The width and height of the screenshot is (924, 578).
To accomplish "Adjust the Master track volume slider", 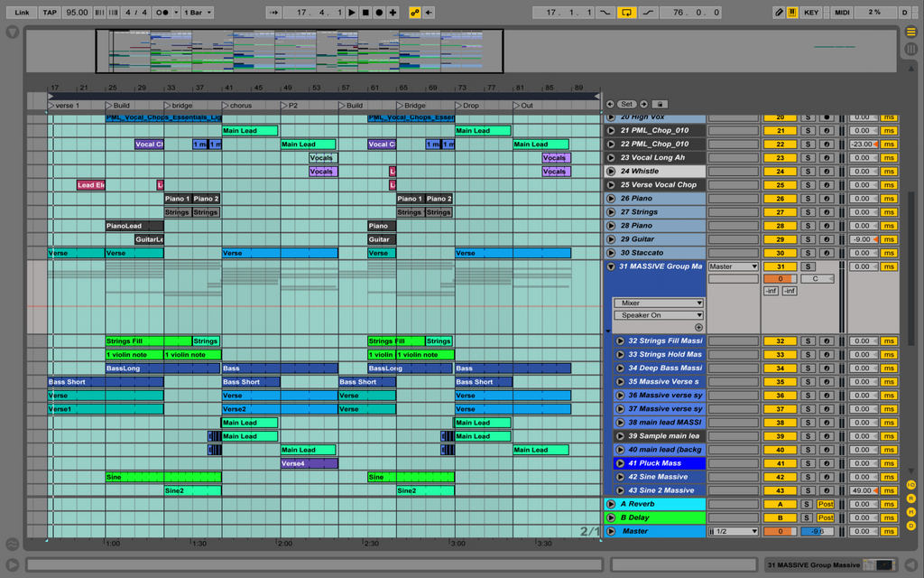I will (780, 531).
